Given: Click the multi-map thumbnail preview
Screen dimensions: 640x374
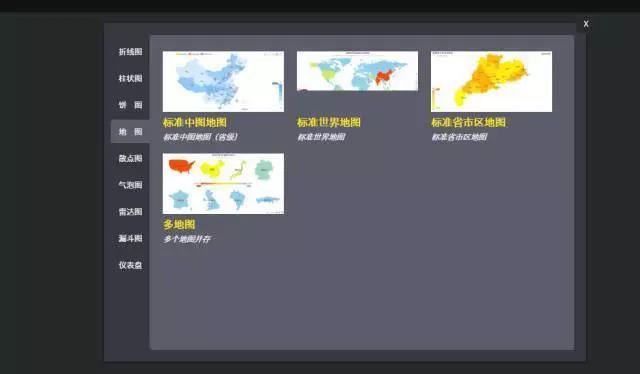Looking at the screenshot, I should pos(223,184).
